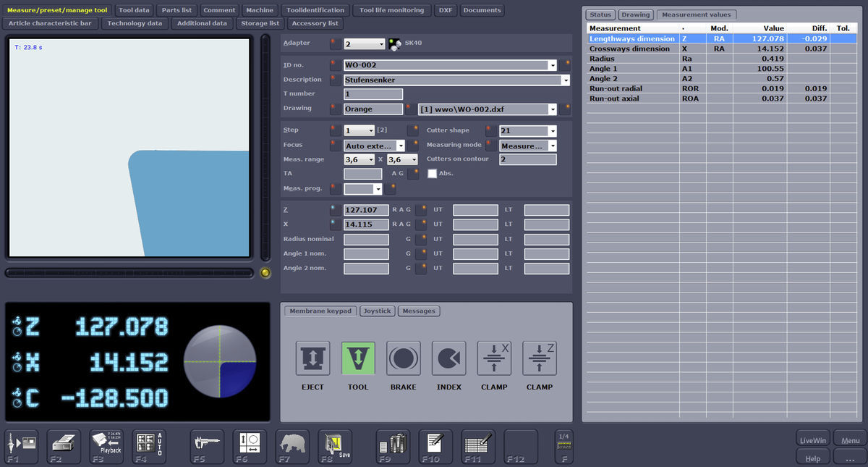Click the INDEX spindle icon
The image size is (868, 467).
[x=448, y=358]
